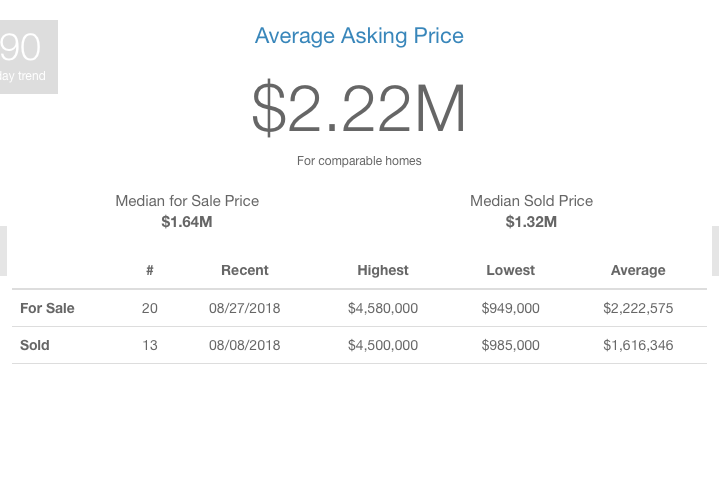Image resolution: width=719 pixels, height=480 pixels.
Task: Sort by the Recent column header
Action: click(x=245, y=270)
